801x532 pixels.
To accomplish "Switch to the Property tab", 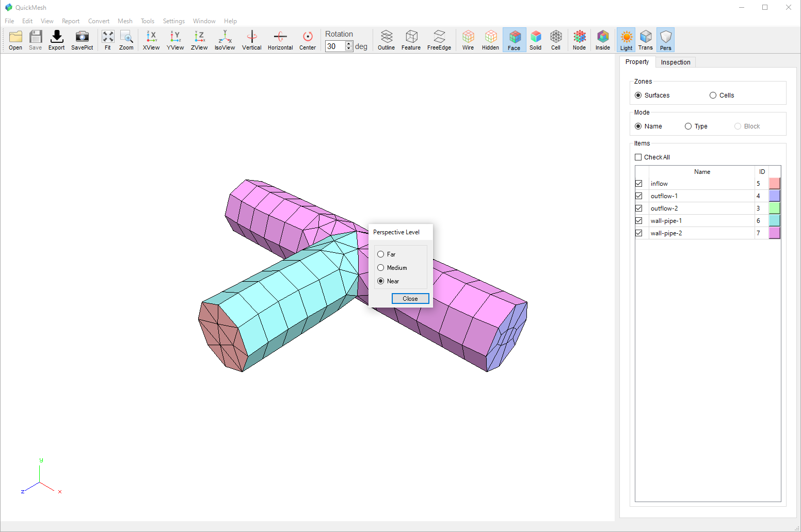I will [637, 62].
